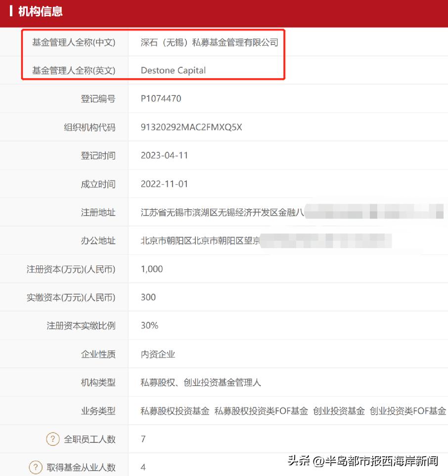Click the 企业性质 value 内资企业

pyautogui.click(x=159, y=354)
